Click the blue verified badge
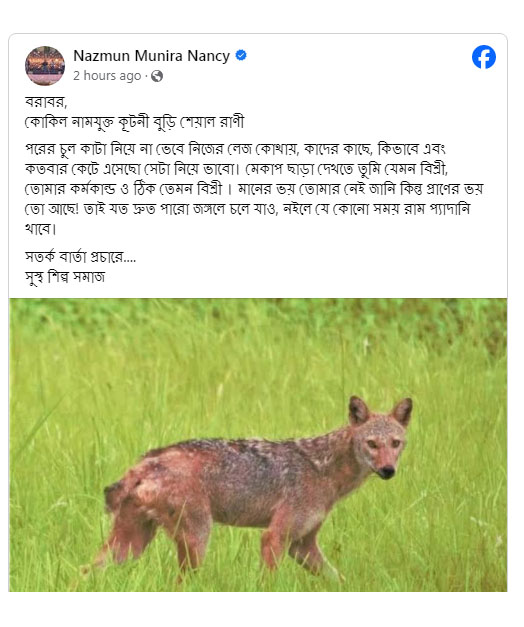The height and width of the screenshot is (627, 524). tap(241, 55)
